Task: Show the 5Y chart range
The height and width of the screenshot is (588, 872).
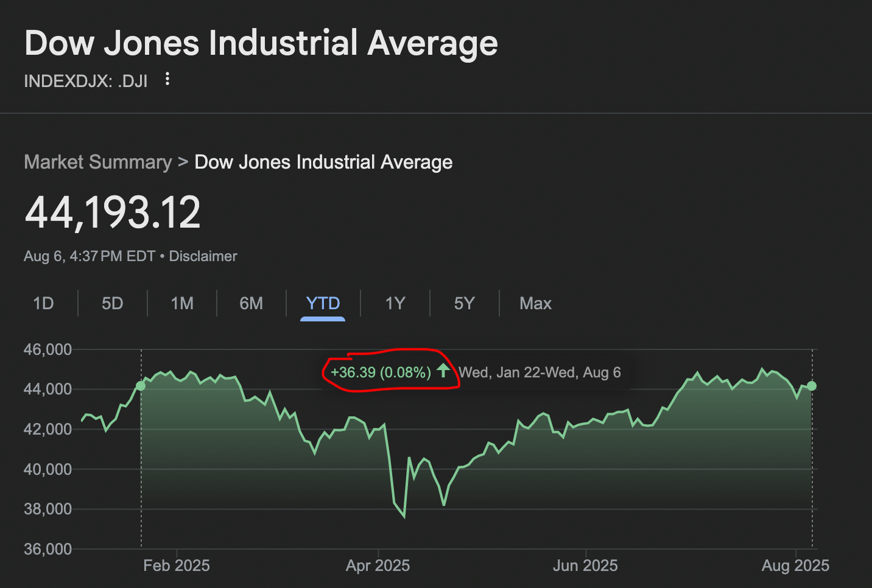Action: pos(464,303)
